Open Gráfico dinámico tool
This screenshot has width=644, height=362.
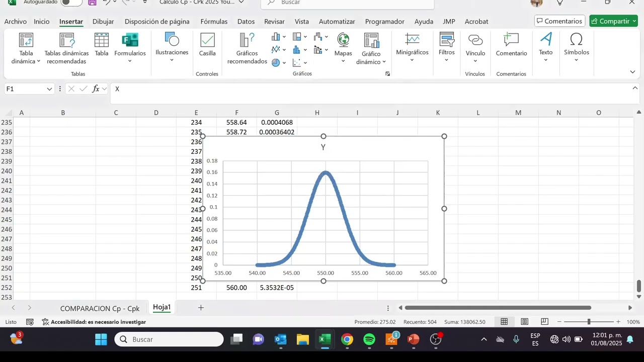point(371,49)
